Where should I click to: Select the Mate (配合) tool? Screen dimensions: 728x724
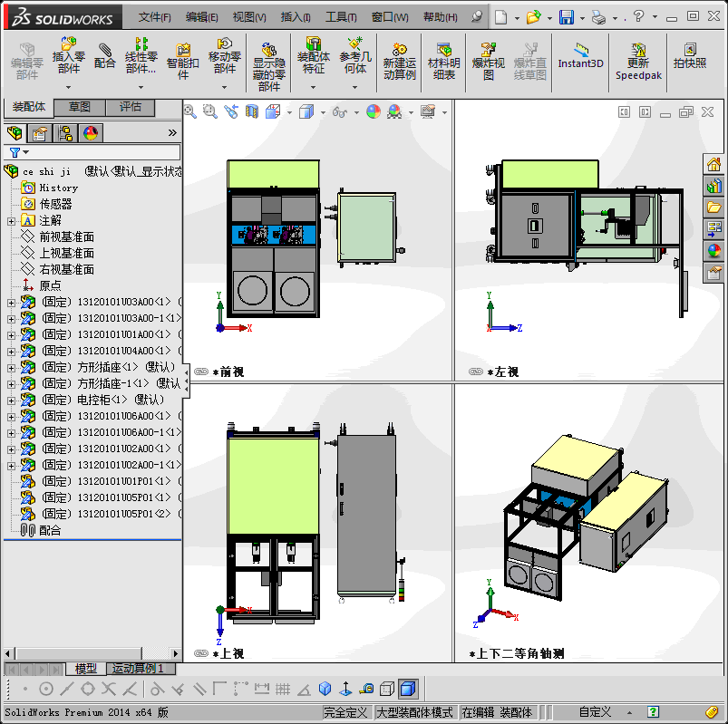105,55
